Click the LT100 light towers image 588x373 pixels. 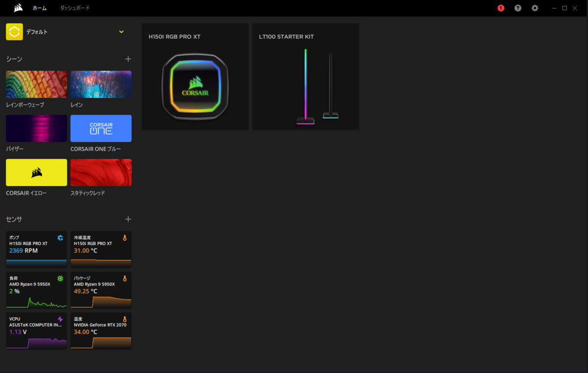point(317,86)
